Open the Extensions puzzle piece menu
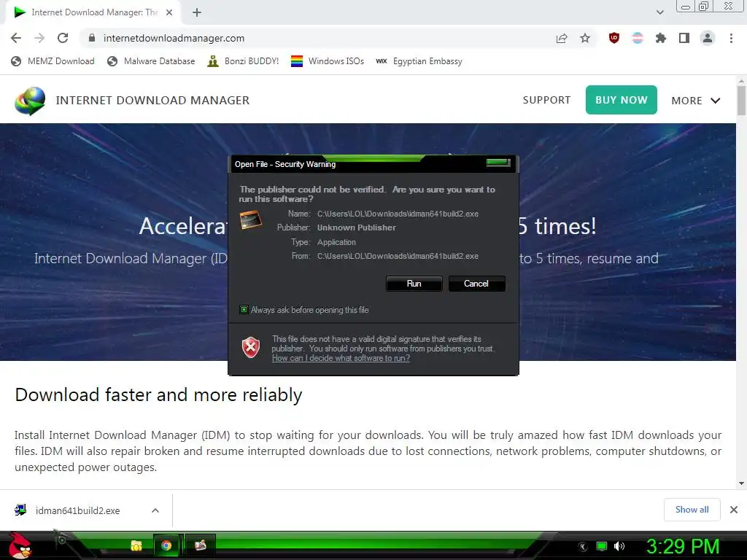This screenshot has height=560, width=747. point(661,38)
